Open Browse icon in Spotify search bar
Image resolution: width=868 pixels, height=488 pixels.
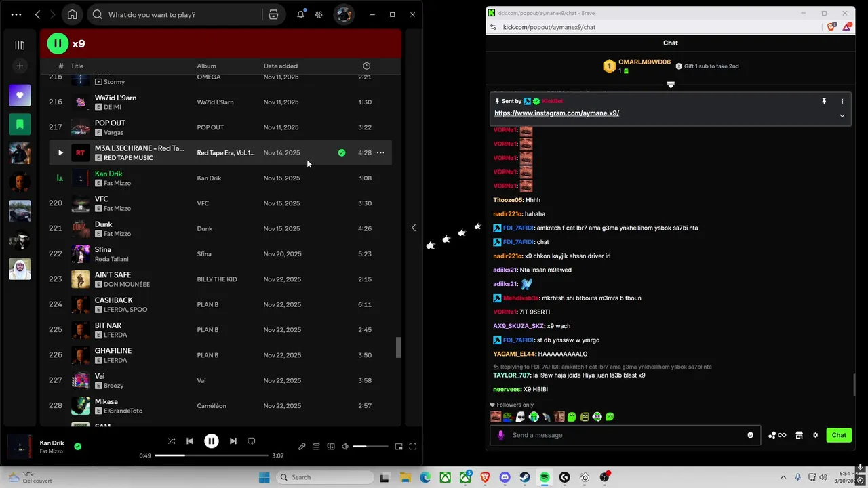[x=273, y=14]
